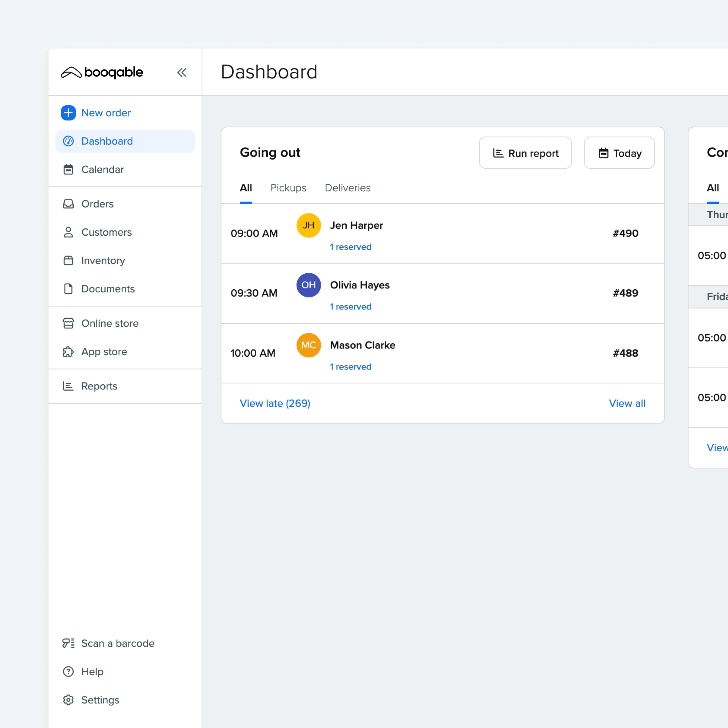Click the Orders inbox icon
Viewport: 728px width, 728px height.
[x=68, y=204]
